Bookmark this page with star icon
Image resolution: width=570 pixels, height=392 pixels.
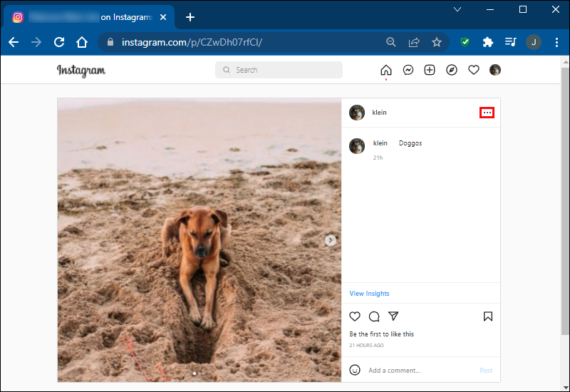[437, 42]
